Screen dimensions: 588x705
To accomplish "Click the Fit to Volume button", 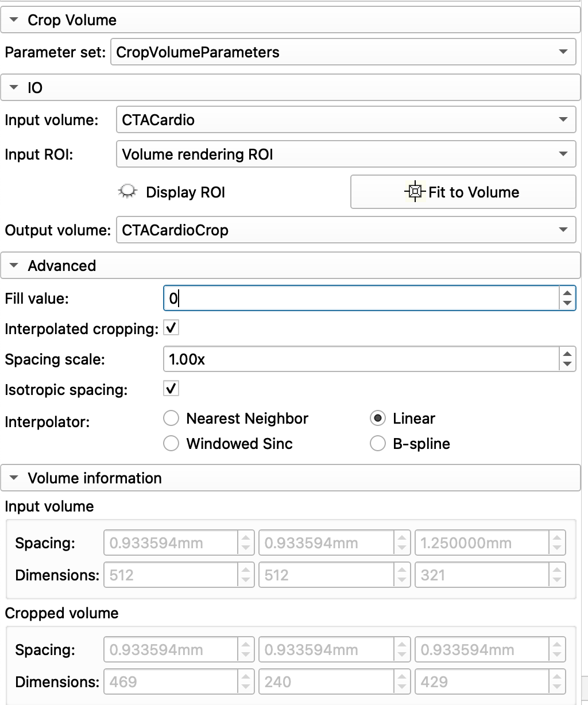I will tap(463, 192).
